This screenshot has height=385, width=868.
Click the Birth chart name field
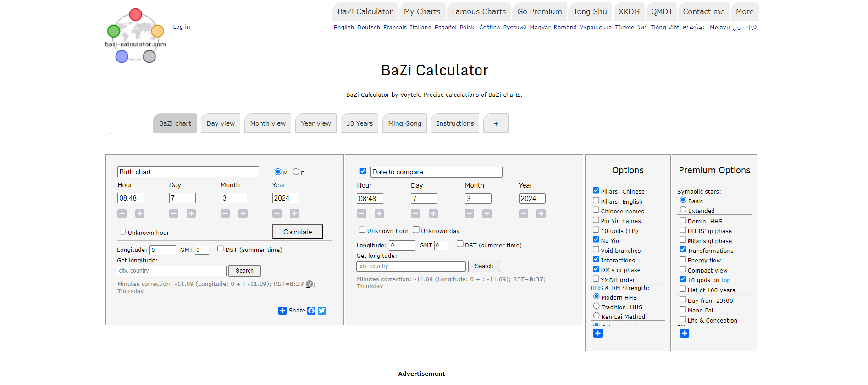click(x=188, y=172)
